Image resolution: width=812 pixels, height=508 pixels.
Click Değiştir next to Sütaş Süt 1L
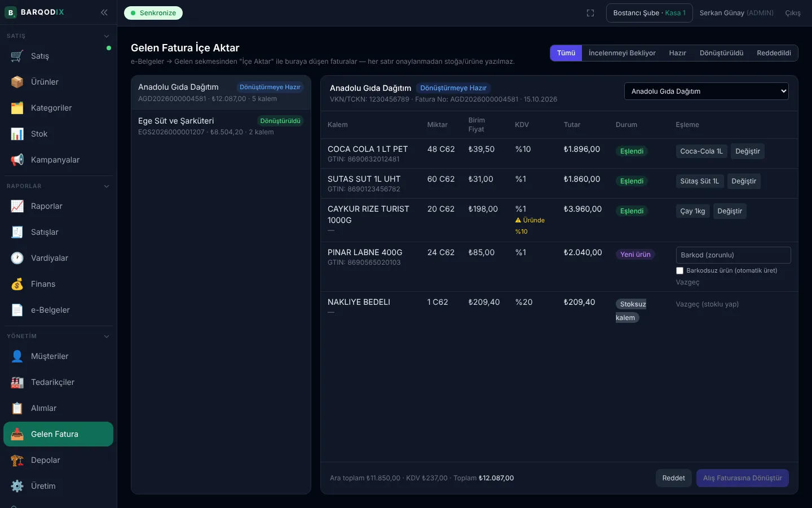(x=744, y=181)
